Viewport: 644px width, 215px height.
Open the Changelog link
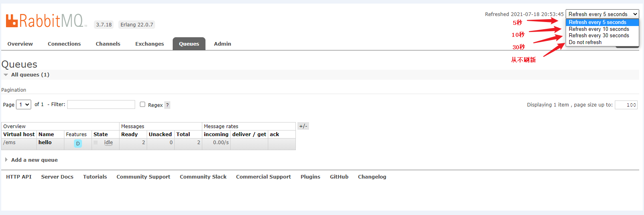pos(372,177)
